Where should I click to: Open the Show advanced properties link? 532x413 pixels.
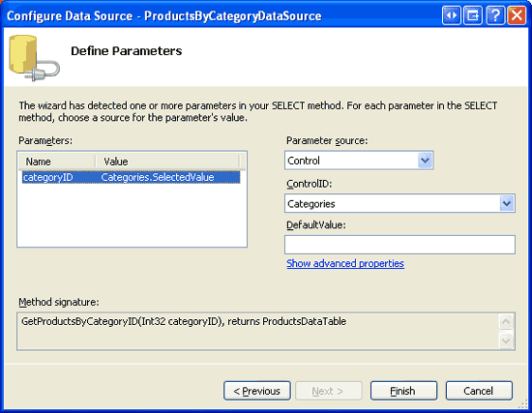(x=345, y=263)
